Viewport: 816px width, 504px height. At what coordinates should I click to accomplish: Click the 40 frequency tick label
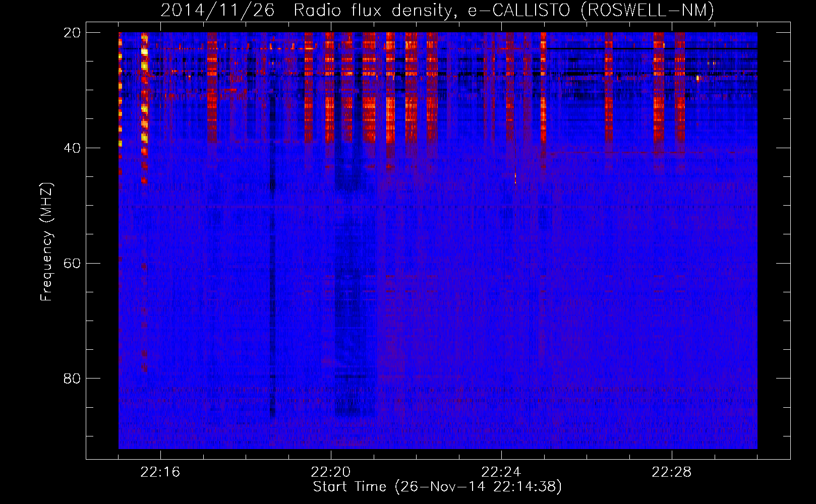point(72,148)
